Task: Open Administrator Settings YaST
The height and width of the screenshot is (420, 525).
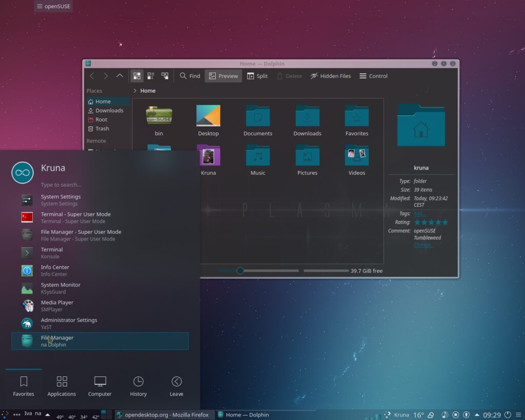Action: click(100, 324)
